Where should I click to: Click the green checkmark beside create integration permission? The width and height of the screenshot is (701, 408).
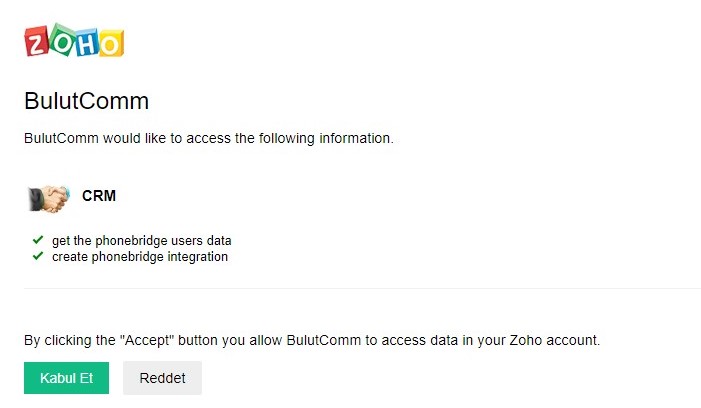(38, 256)
